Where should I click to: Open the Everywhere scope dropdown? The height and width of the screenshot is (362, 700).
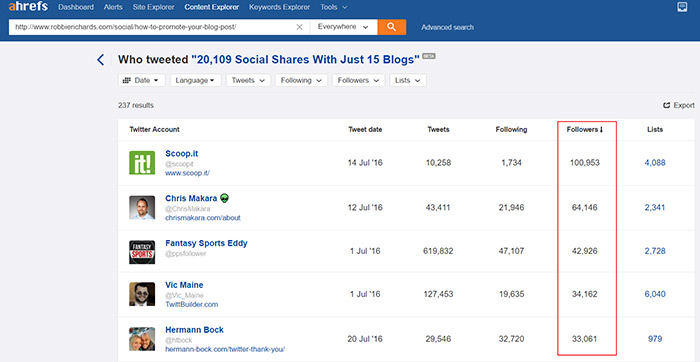[343, 27]
